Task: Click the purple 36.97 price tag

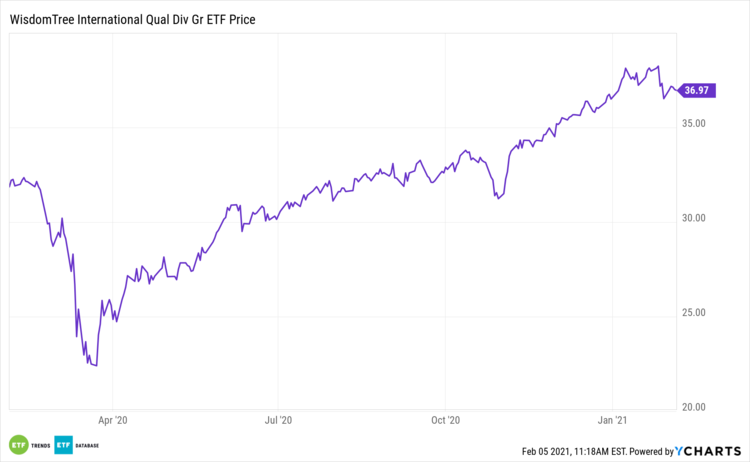Action: [696, 91]
